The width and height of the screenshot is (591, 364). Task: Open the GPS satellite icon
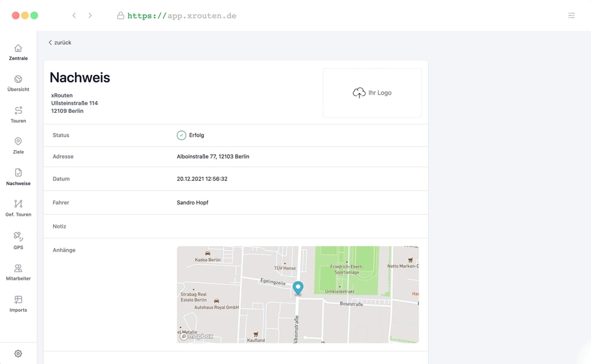coord(18,236)
